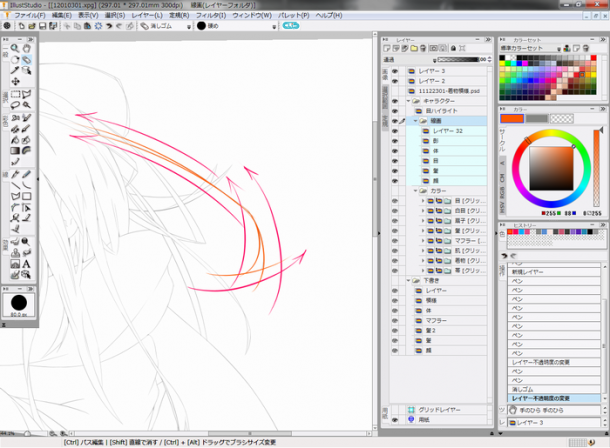Open the 表示(V) menu
Viewport: 610px width, 448px height.
coord(88,15)
